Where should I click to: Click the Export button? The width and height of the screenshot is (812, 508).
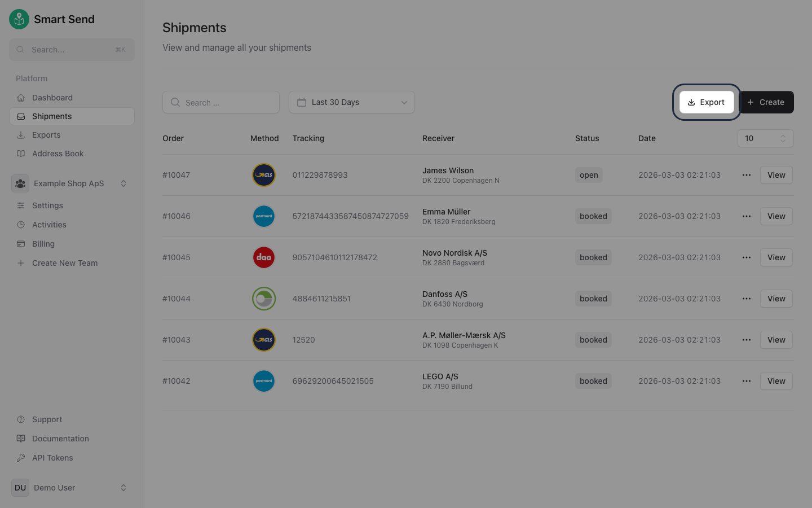click(x=706, y=102)
